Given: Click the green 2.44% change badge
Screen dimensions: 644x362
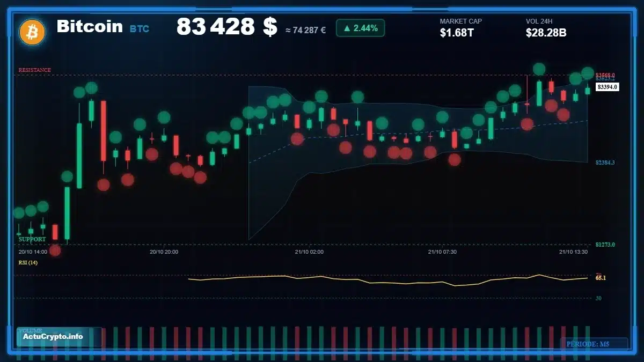Looking at the screenshot, I should tap(360, 28).
